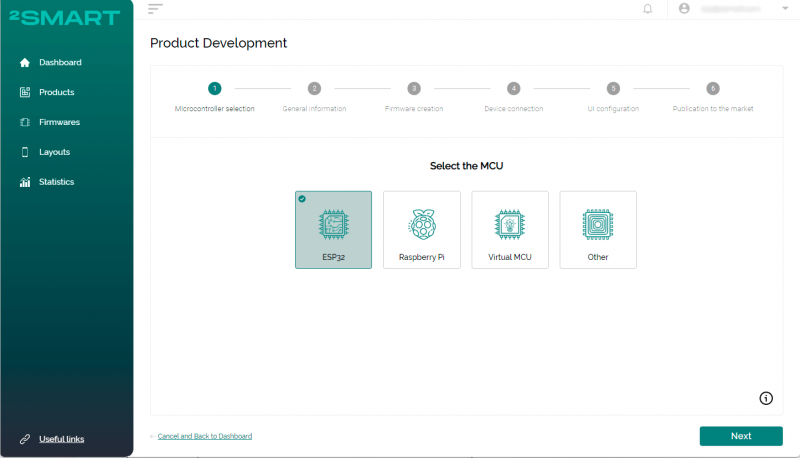Open the Firmwares section

(59, 122)
